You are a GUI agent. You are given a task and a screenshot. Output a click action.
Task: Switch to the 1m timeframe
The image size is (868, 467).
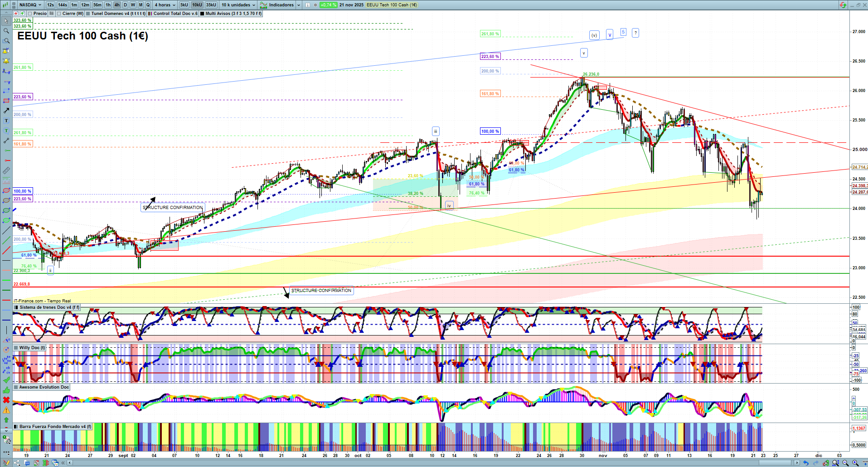coord(74,5)
